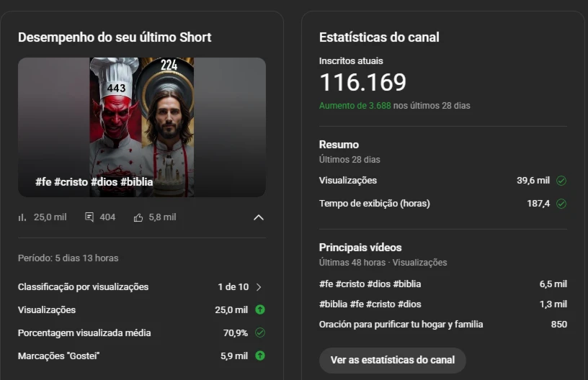Click the green checkmark next to 187,4 hours
588x380 pixels.
[561, 204]
